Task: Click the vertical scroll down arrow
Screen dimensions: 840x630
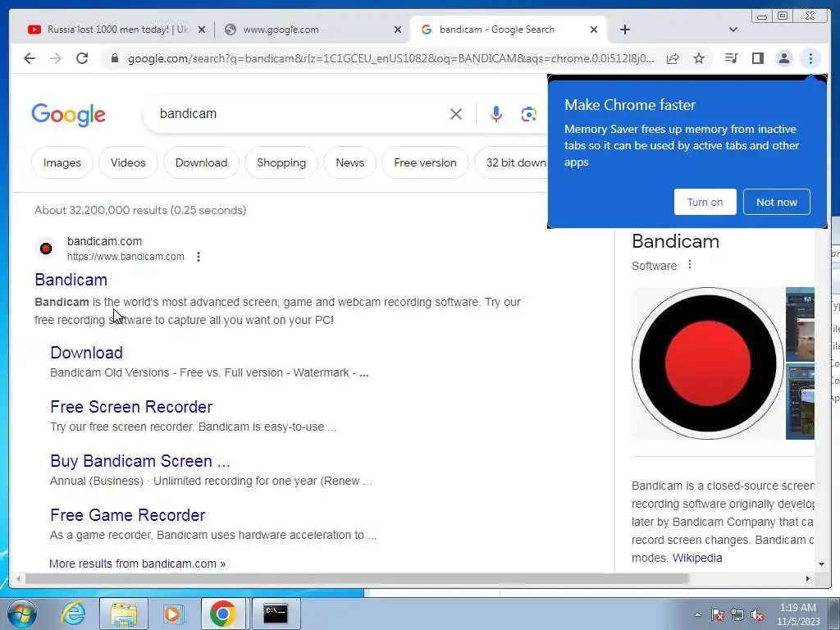Action: tap(821, 564)
